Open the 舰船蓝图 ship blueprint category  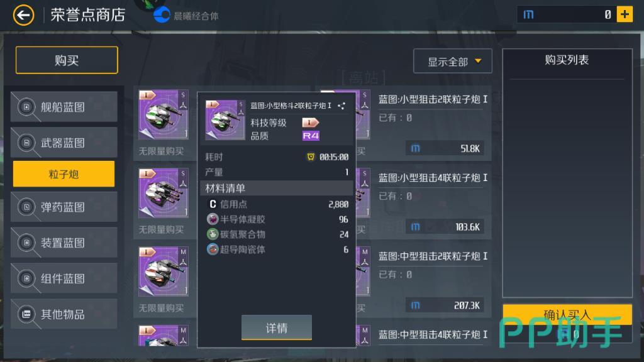pyautogui.click(x=64, y=107)
